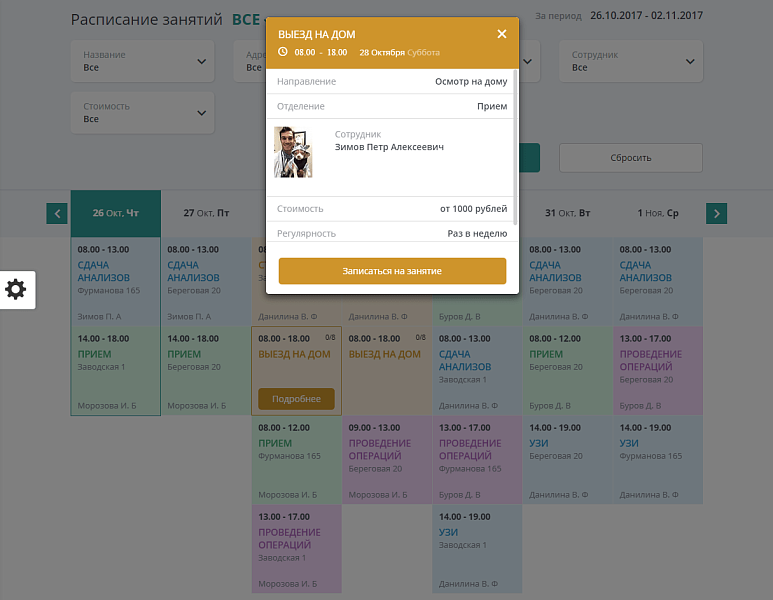The width and height of the screenshot is (773, 600).
Task: Open the settings gear panel
Action: click(16, 290)
